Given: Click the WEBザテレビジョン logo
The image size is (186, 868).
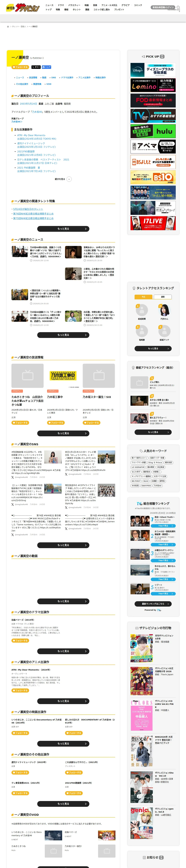Looking at the screenshot, I should coord(23,7).
